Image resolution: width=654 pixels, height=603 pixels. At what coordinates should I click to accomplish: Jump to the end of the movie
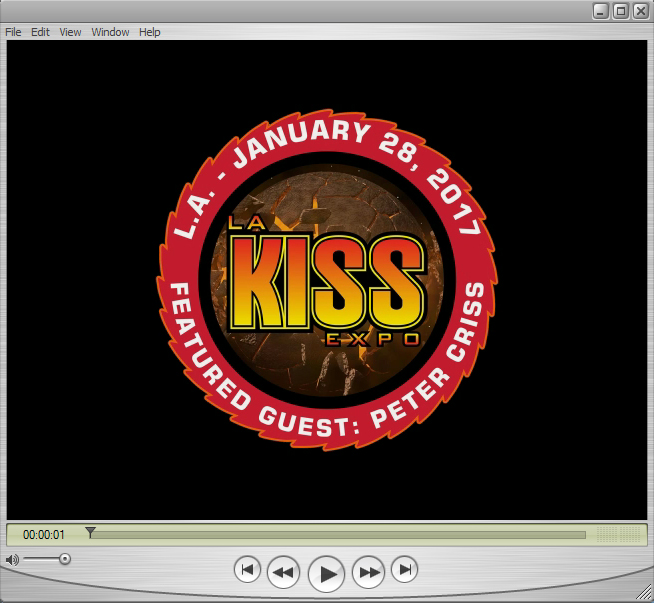tap(405, 570)
